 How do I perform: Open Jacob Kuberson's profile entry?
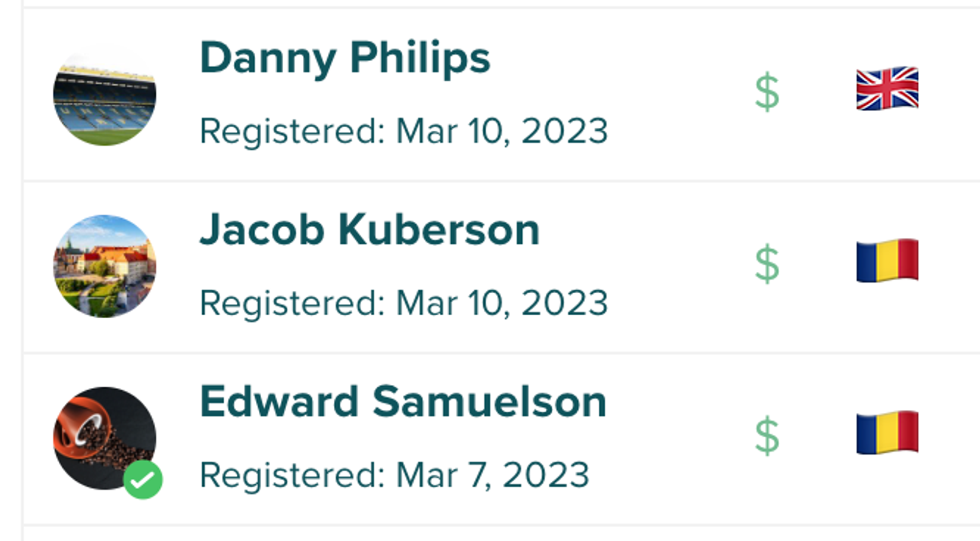tap(369, 230)
